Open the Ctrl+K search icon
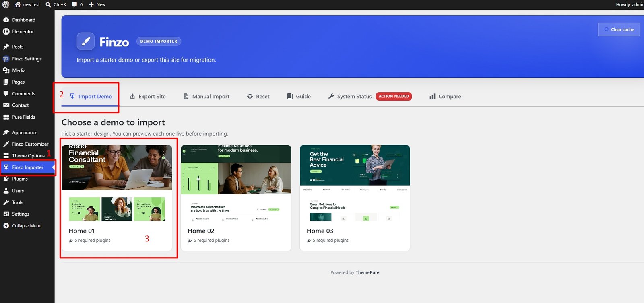The width and height of the screenshot is (644, 303). pyautogui.click(x=48, y=5)
